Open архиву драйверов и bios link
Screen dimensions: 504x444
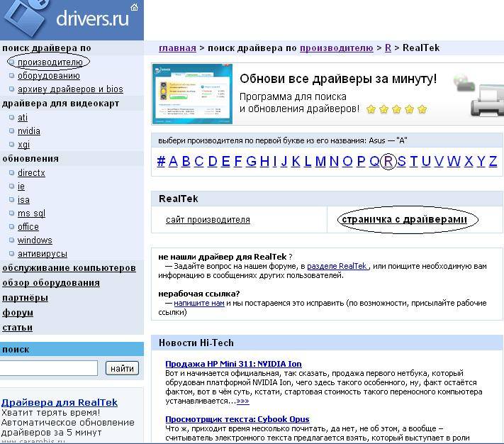(x=70, y=89)
